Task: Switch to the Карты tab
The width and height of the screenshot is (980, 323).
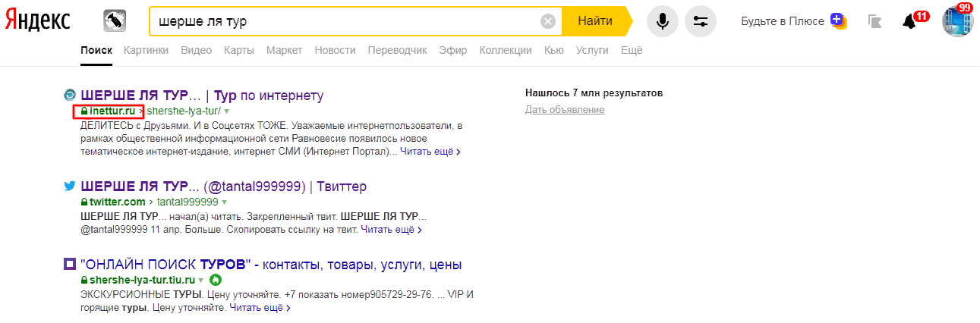Action: 239,50
